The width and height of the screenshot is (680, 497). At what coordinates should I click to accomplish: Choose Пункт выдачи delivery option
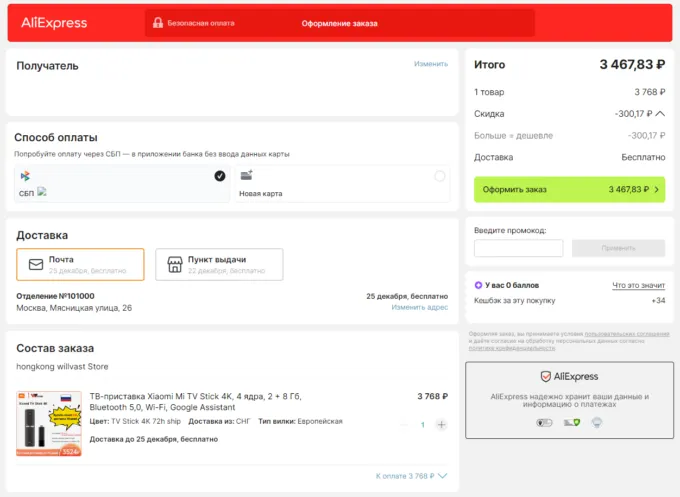tap(219, 265)
